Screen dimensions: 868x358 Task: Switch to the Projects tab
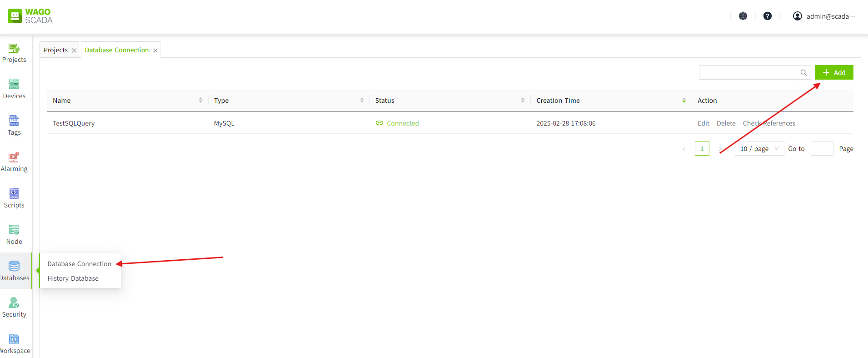pyautogui.click(x=55, y=50)
